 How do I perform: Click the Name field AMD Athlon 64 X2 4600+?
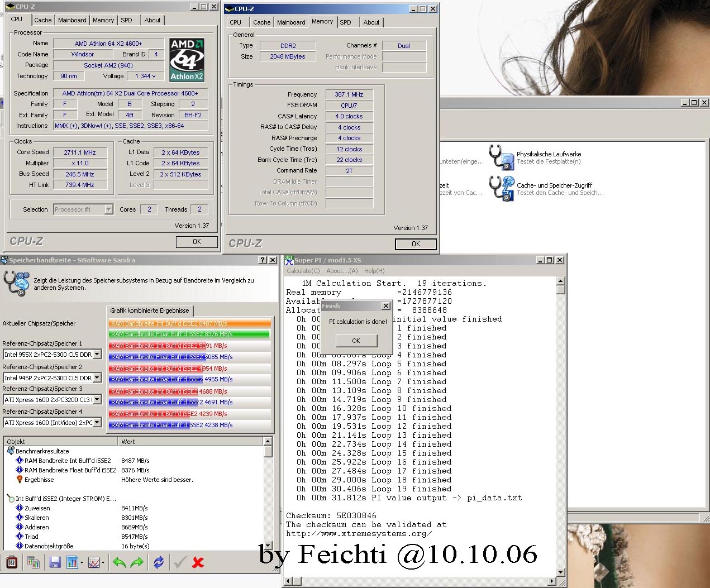pyautogui.click(x=108, y=44)
